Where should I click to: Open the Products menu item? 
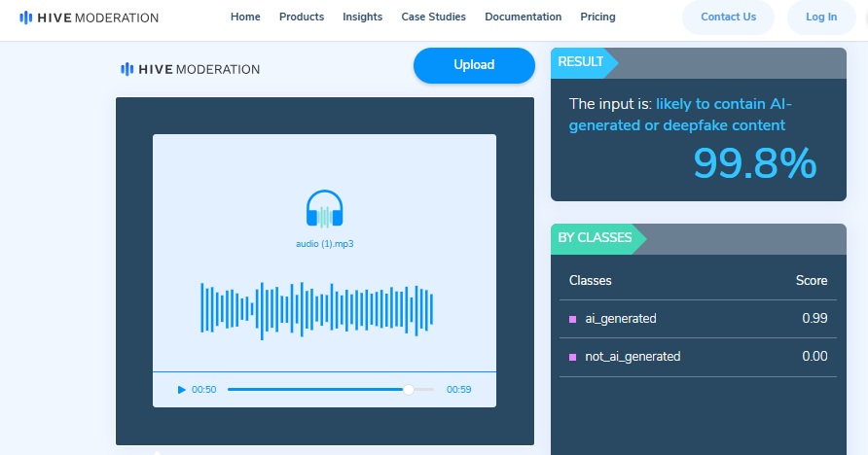point(302,17)
